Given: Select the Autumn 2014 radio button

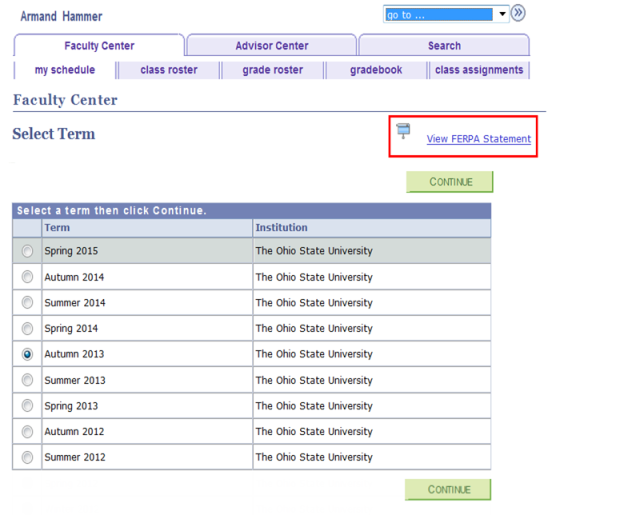Looking at the screenshot, I should 27,277.
